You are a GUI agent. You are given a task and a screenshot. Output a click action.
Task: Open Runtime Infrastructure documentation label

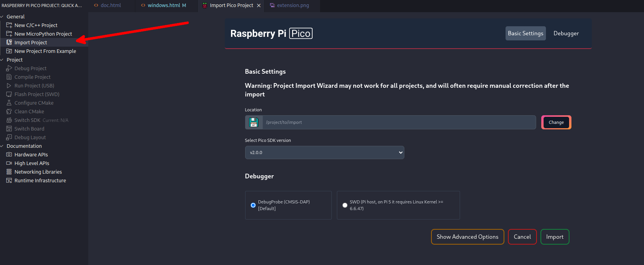tap(40, 180)
